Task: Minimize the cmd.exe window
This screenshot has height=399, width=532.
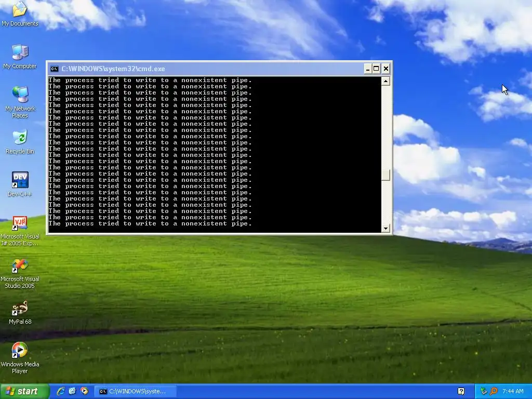Action: click(367, 69)
